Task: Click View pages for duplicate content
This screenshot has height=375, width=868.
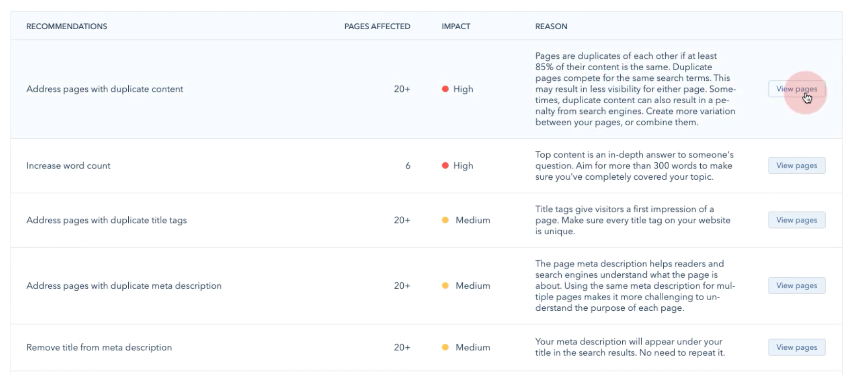Action: pyautogui.click(x=797, y=89)
